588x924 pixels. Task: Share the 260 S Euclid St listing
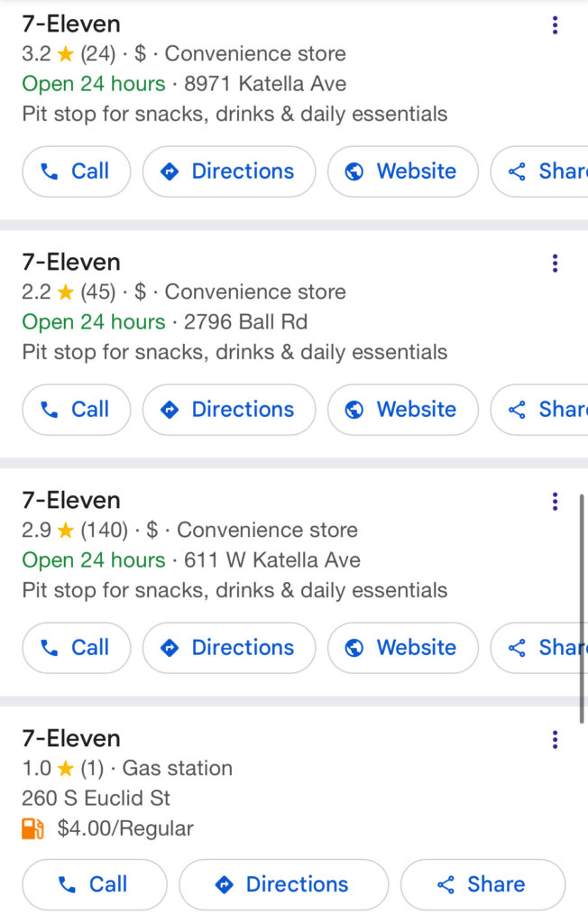click(x=482, y=884)
